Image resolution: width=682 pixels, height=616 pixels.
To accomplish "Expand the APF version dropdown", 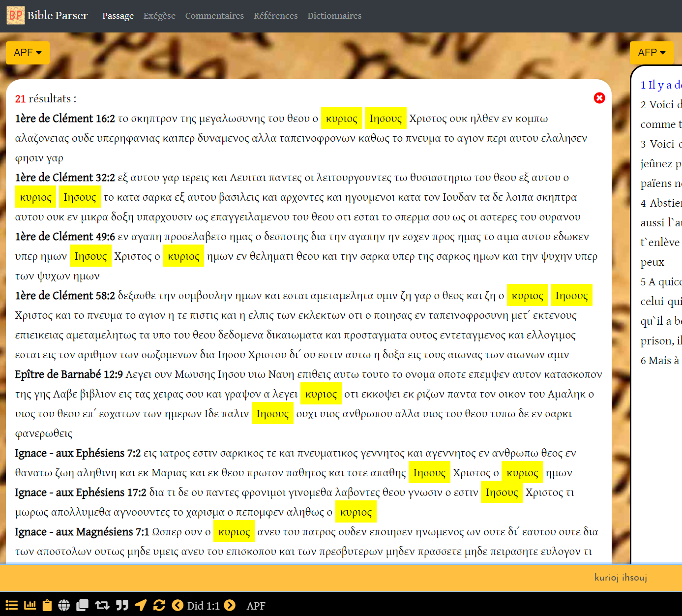I will click(x=28, y=53).
